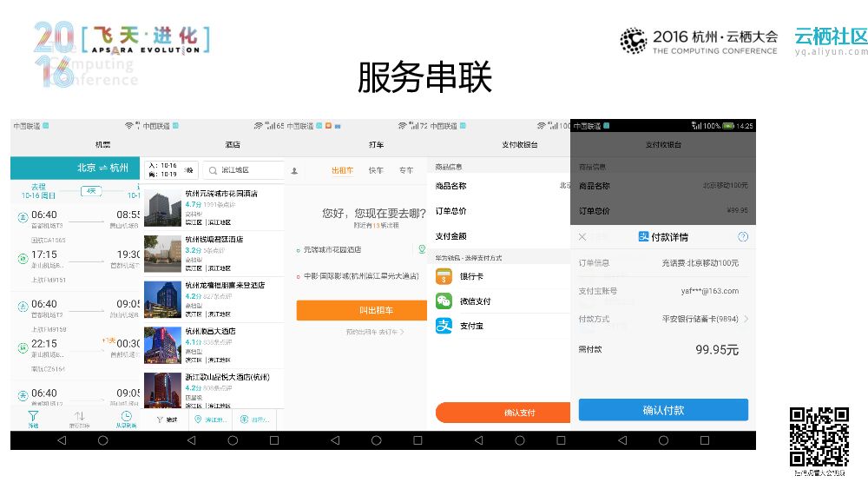Click the QR code at the slide corner
Viewport: 868px width, 489px height.
(x=819, y=438)
